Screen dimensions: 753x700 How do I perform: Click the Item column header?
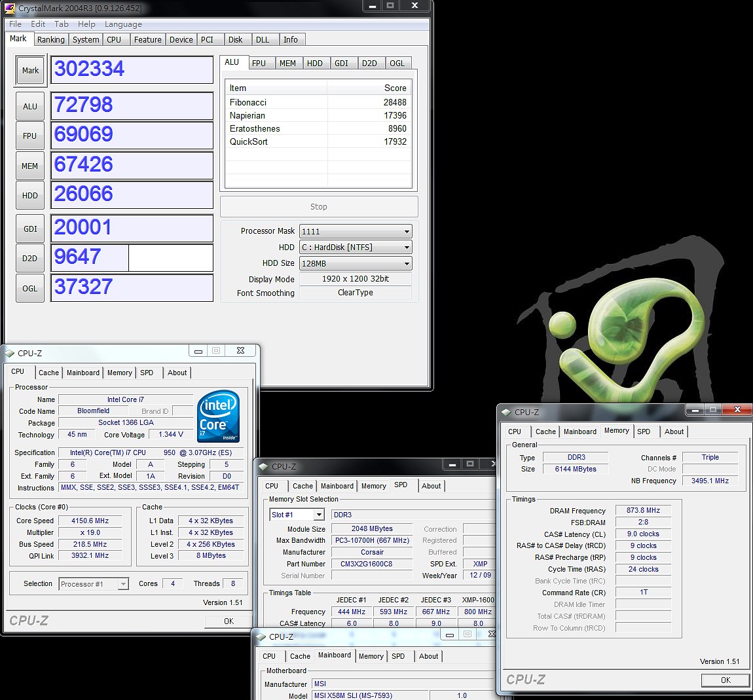tap(276, 88)
